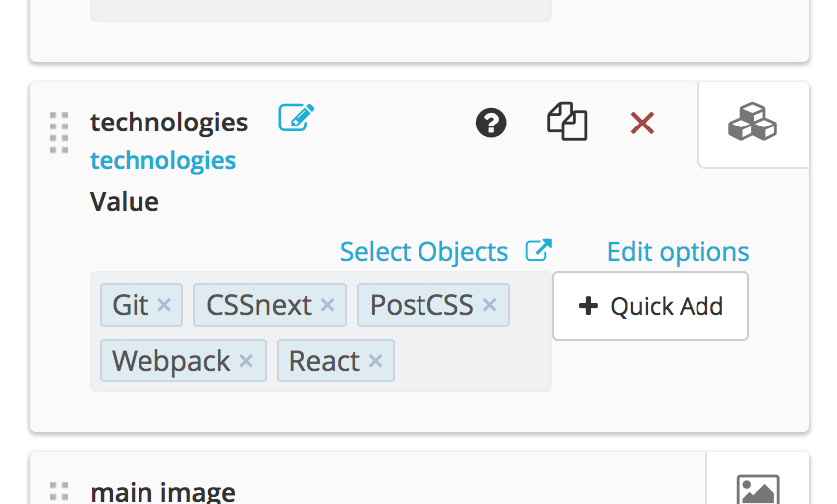Click the objects cubes type icon
Screen dimensions: 837x504
tap(752, 123)
